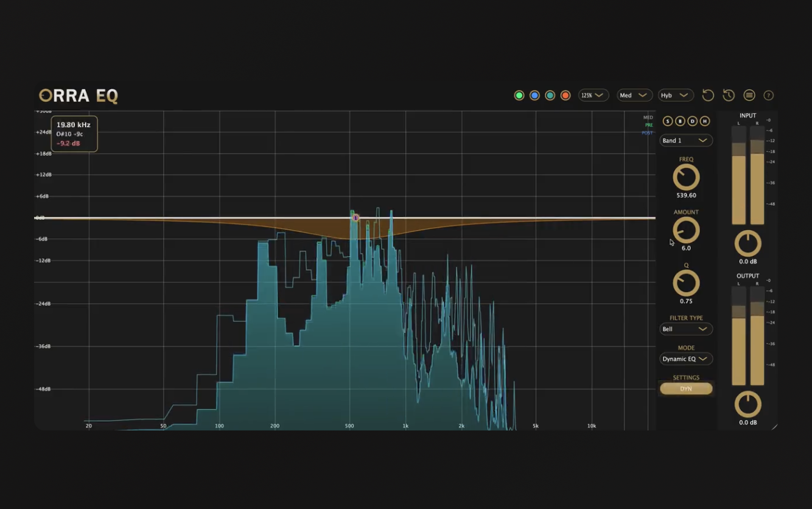Toggle the MED label in the graph corner
This screenshot has height=509, width=812.
pos(648,118)
